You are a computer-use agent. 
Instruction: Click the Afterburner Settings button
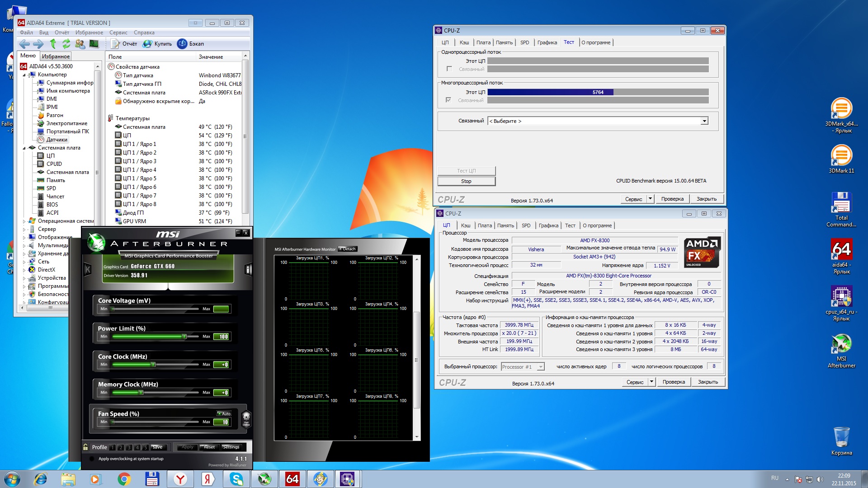coord(231,447)
